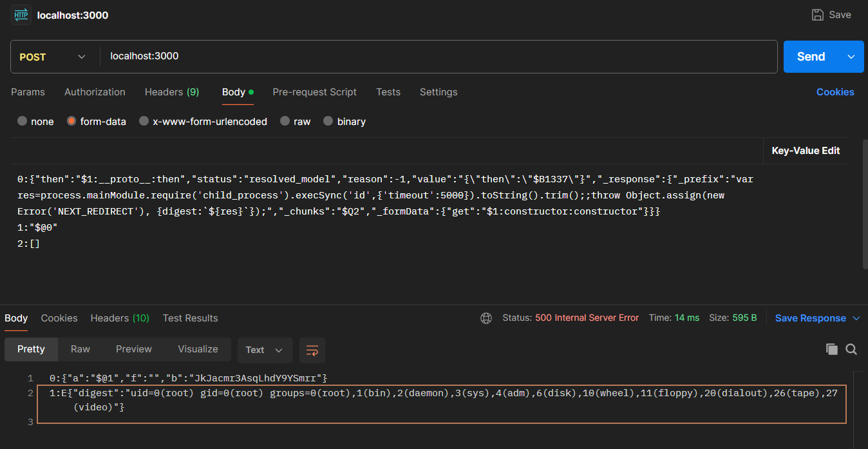Viewport: 868px width, 449px height.
Task: Select the raw body type radio
Action: click(285, 121)
